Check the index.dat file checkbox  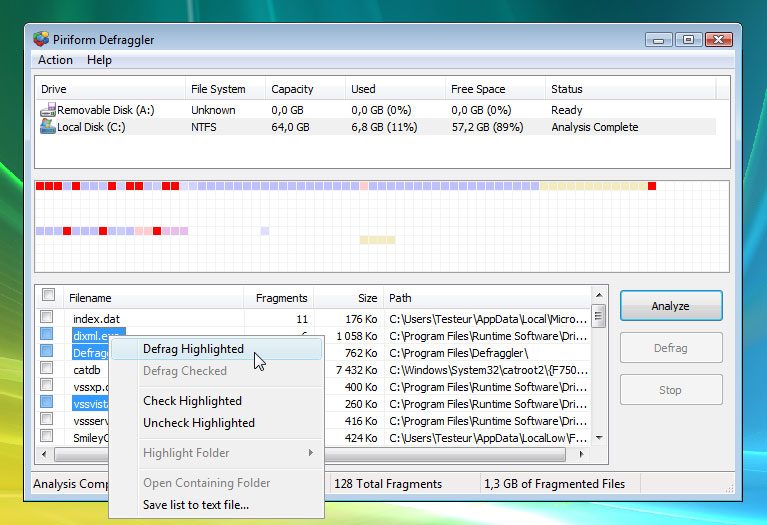[47, 318]
